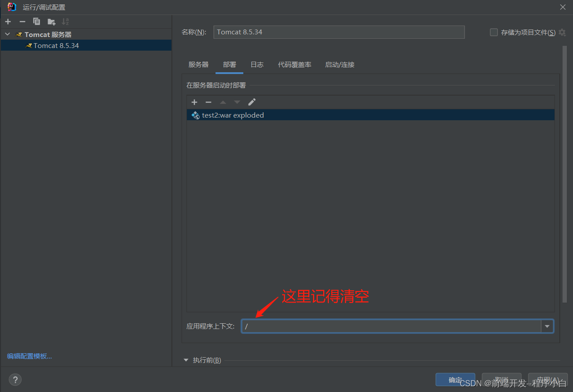
Task: Open the 应用程序上下文 dropdown arrow
Action: click(547, 326)
